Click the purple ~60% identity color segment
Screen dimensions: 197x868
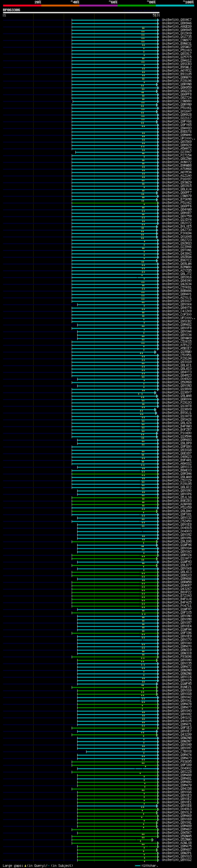pos(99,6)
